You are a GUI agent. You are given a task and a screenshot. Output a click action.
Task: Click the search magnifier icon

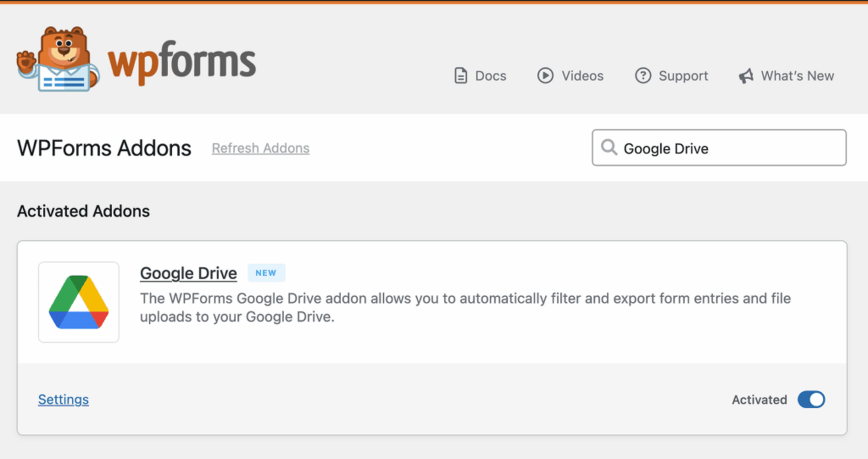609,148
